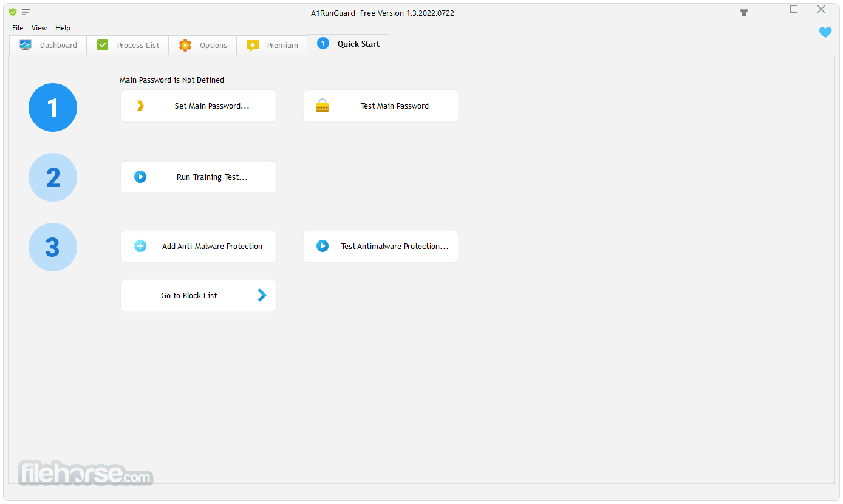Maximize the A1RunGuard window
The width and height of the screenshot is (843, 504).
pyautogui.click(x=794, y=10)
